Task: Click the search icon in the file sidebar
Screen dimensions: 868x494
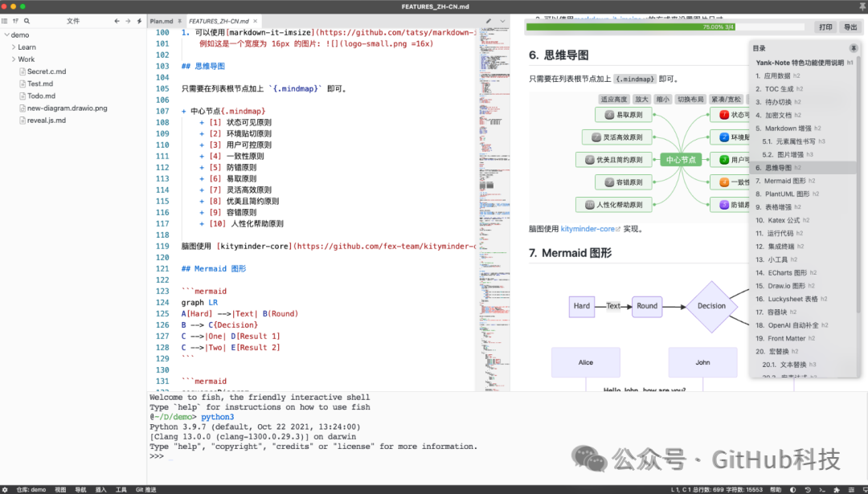Action: pos(27,21)
